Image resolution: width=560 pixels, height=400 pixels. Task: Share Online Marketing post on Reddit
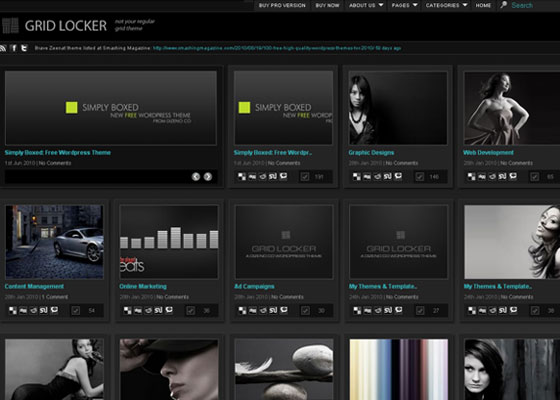(148, 310)
